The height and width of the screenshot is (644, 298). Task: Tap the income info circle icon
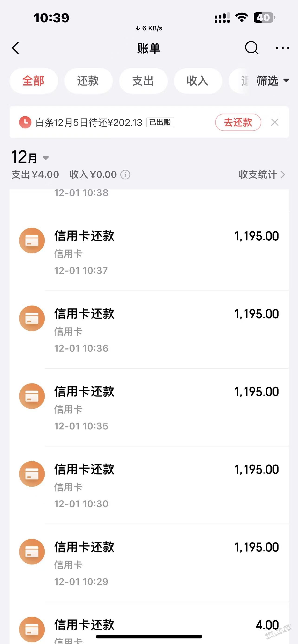pyautogui.click(x=125, y=175)
